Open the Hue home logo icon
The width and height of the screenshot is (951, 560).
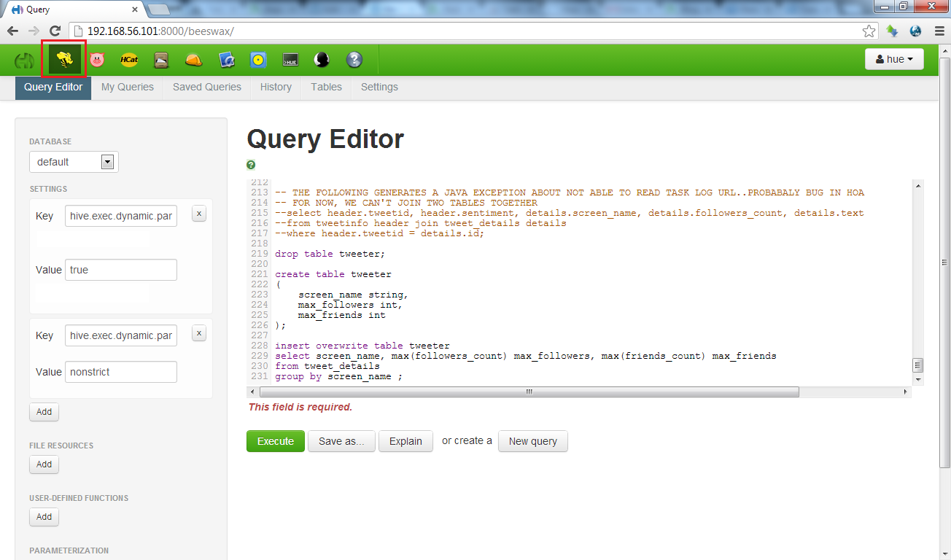(x=25, y=60)
